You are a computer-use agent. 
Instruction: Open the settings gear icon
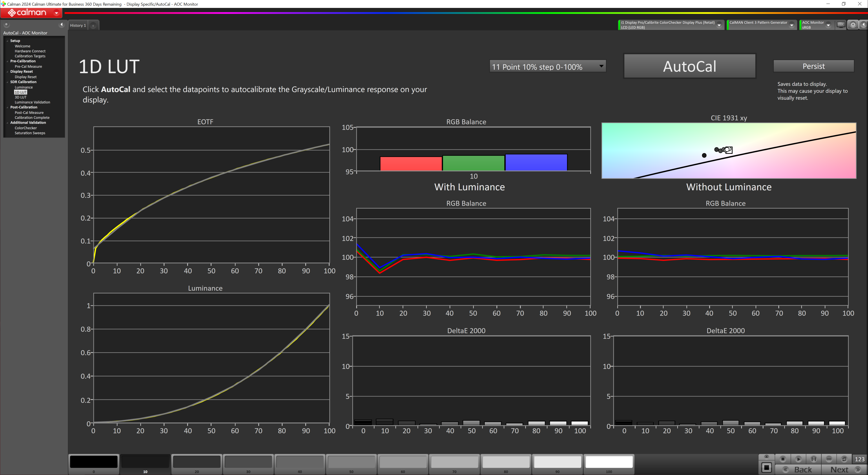pos(853,25)
